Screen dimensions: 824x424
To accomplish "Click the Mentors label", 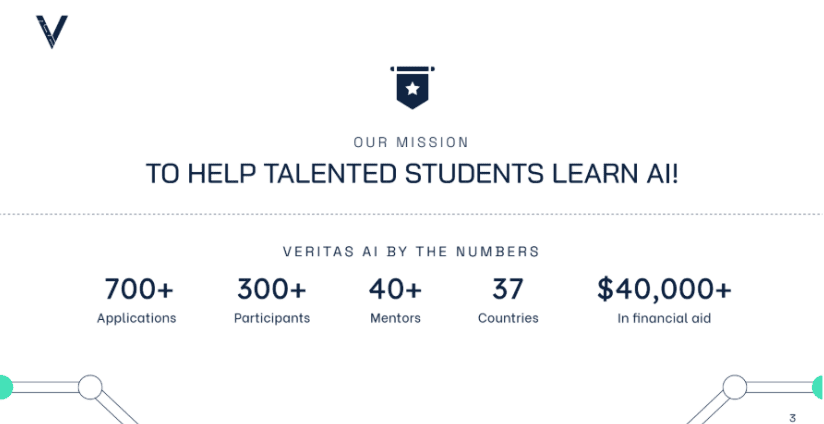I will point(395,318).
